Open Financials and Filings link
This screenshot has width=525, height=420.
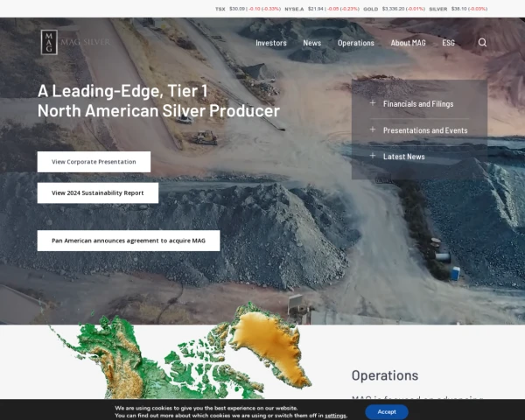coord(418,104)
